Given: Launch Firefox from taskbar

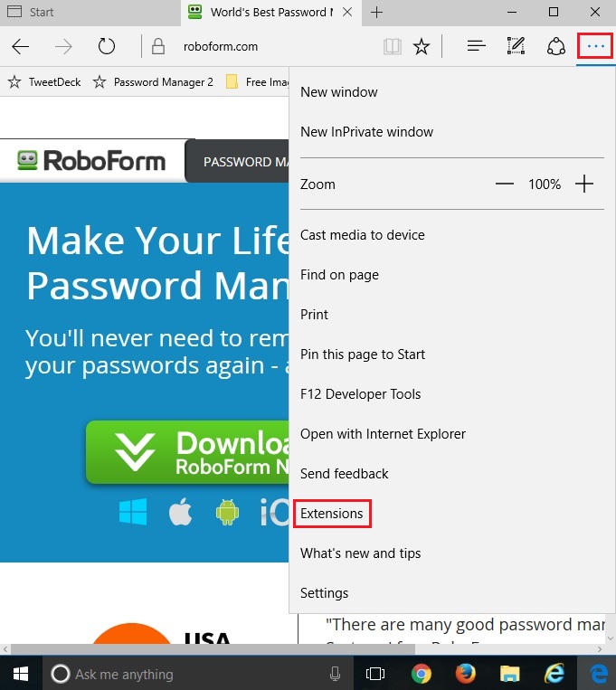Looking at the screenshot, I should click(x=466, y=674).
